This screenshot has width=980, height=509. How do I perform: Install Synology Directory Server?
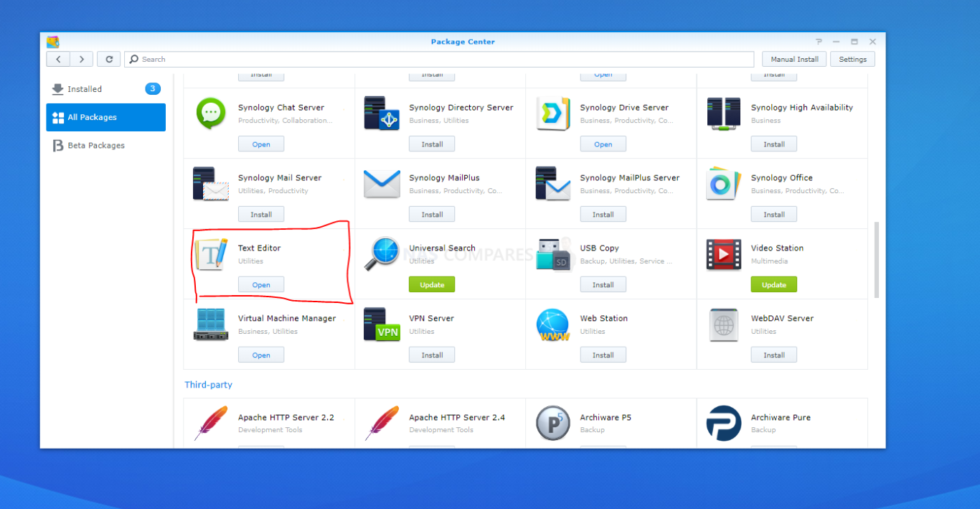point(432,144)
